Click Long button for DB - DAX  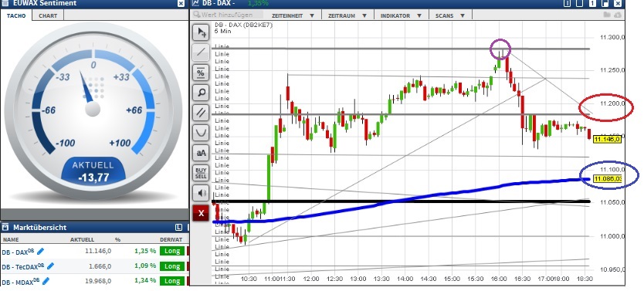172,251
